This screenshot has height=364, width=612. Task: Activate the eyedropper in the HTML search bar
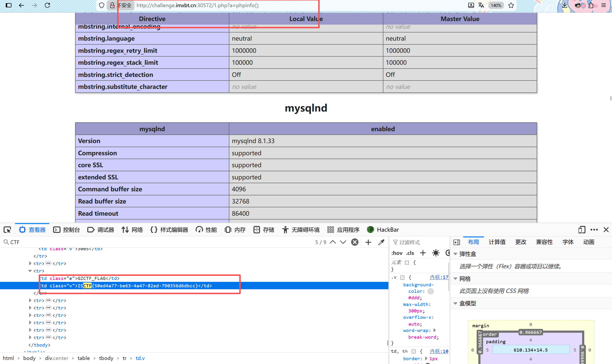click(x=381, y=242)
